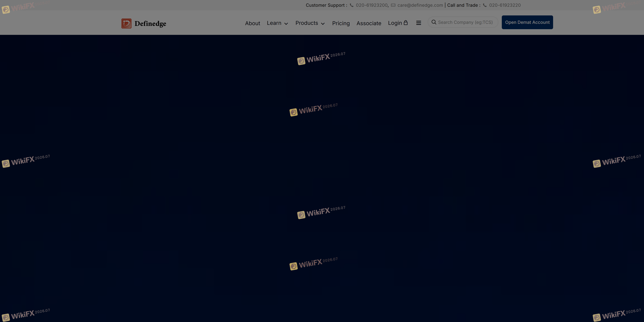Screen dimensions: 644x322
Task: Click Call and Trade number 020-61923220
Action: point(505,5)
